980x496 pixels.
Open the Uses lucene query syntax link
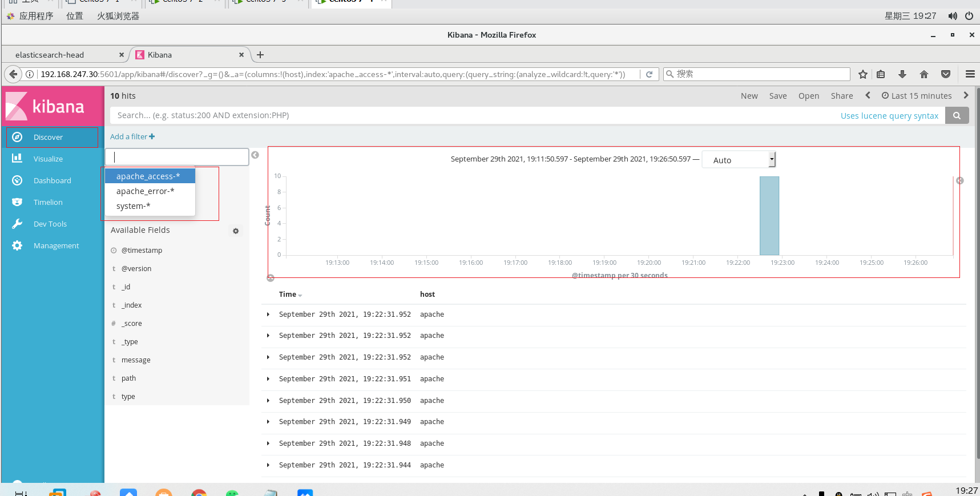pyautogui.click(x=889, y=116)
